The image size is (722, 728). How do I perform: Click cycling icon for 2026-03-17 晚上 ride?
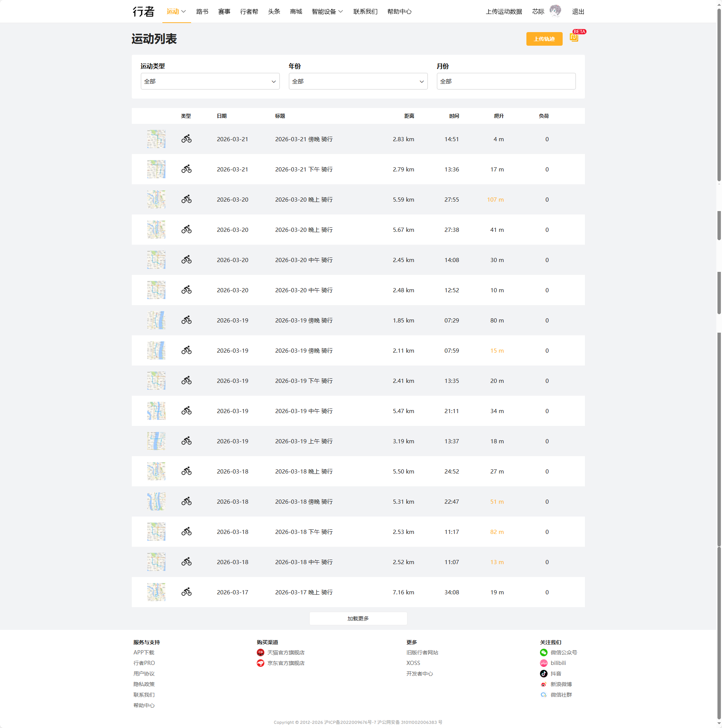pyautogui.click(x=186, y=592)
